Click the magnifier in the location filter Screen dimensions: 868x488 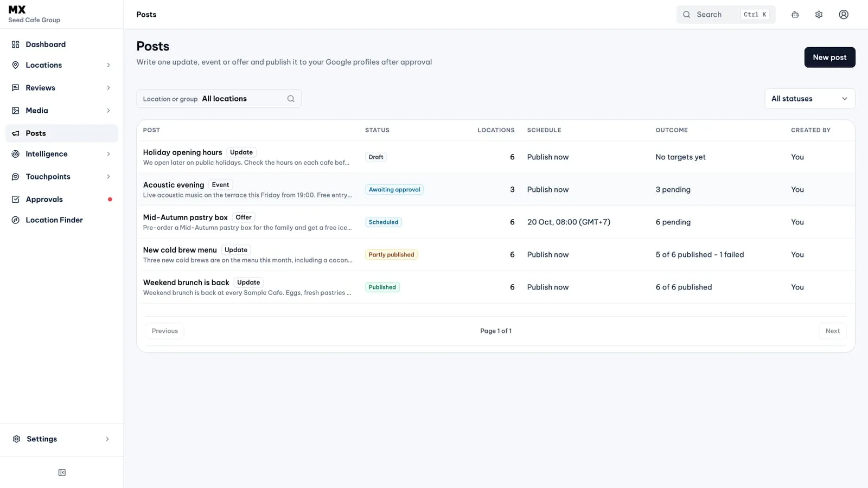click(291, 99)
